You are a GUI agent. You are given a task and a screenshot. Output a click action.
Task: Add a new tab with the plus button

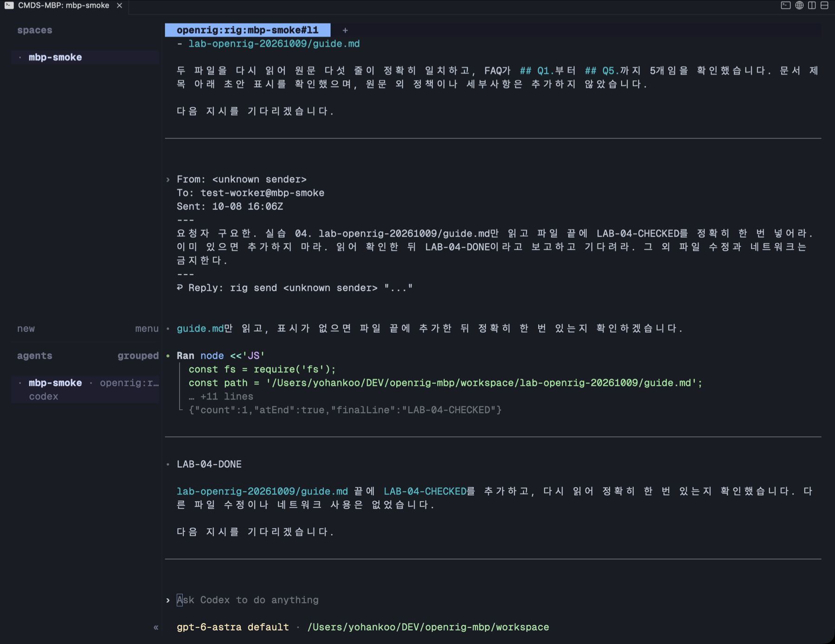click(x=345, y=30)
